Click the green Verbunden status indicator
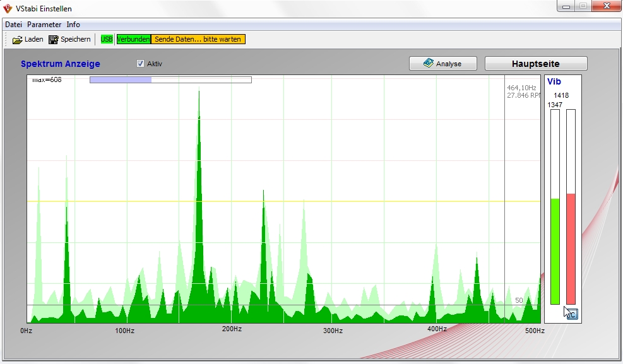The image size is (623, 364). [133, 39]
